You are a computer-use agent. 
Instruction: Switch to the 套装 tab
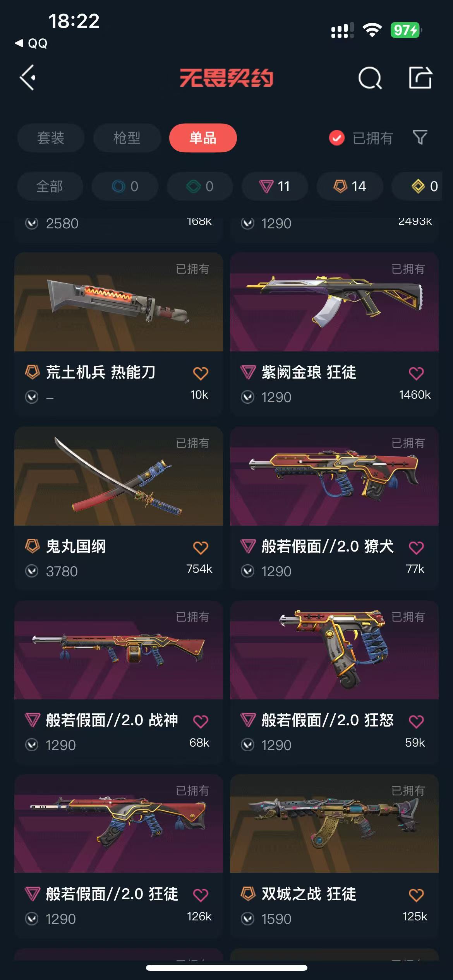(x=51, y=138)
